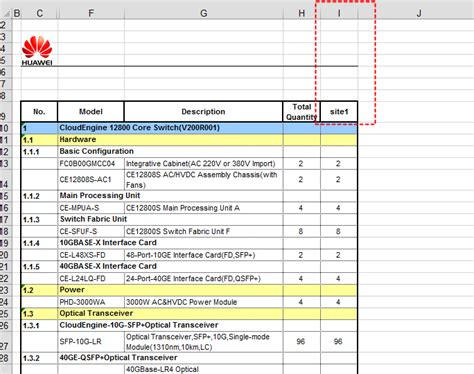Select column H header
The height and width of the screenshot is (374, 474).
[302, 13]
